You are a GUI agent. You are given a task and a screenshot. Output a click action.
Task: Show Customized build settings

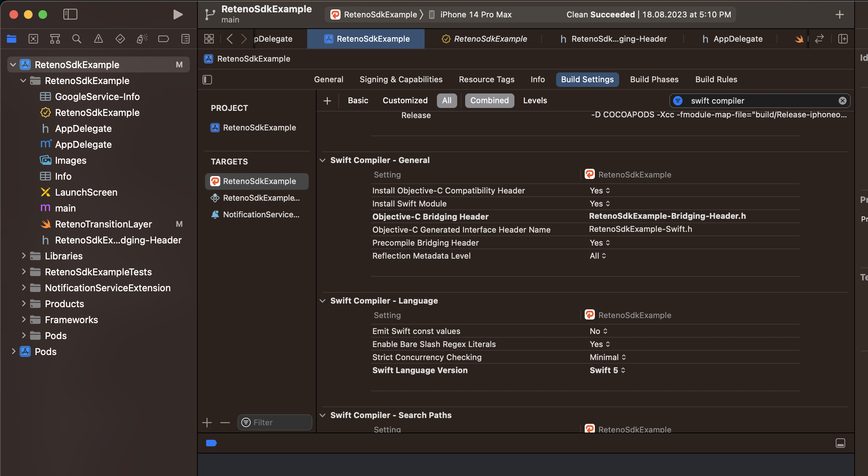coord(405,101)
